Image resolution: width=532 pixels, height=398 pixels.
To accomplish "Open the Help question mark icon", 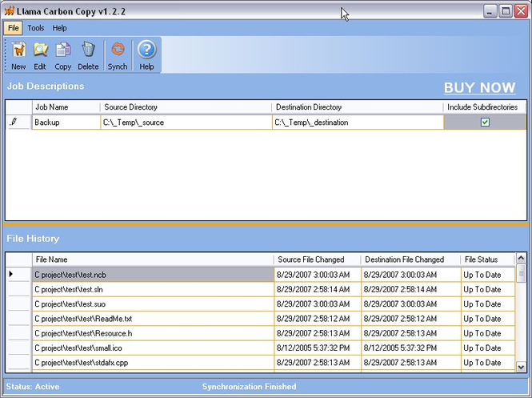I will pos(146,55).
